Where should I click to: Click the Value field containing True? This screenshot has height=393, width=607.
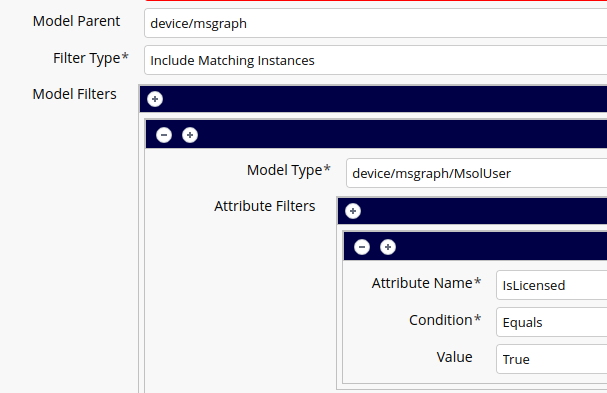point(552,359)
